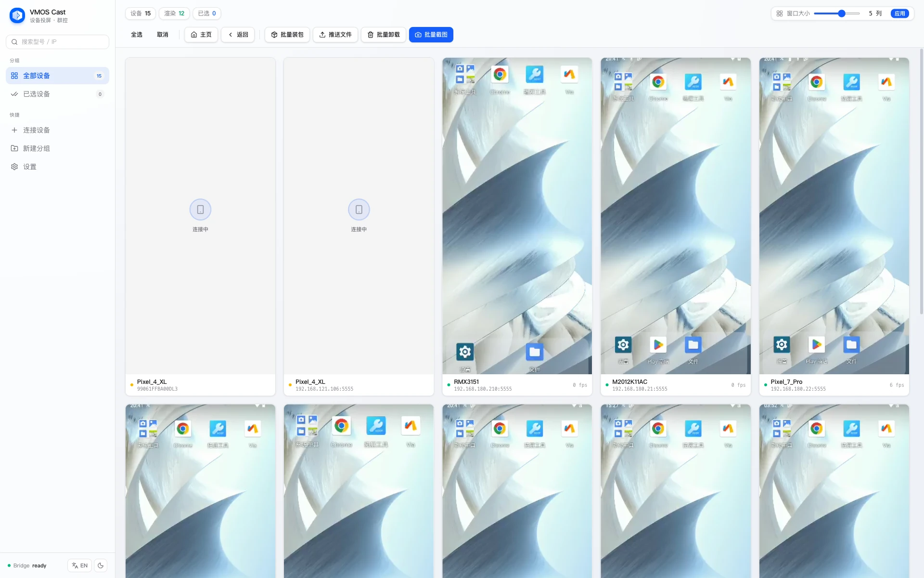Adjust the 窗口大小 slider handle
Viewport: 924px width, 578px height.
(x=842, y=13)
